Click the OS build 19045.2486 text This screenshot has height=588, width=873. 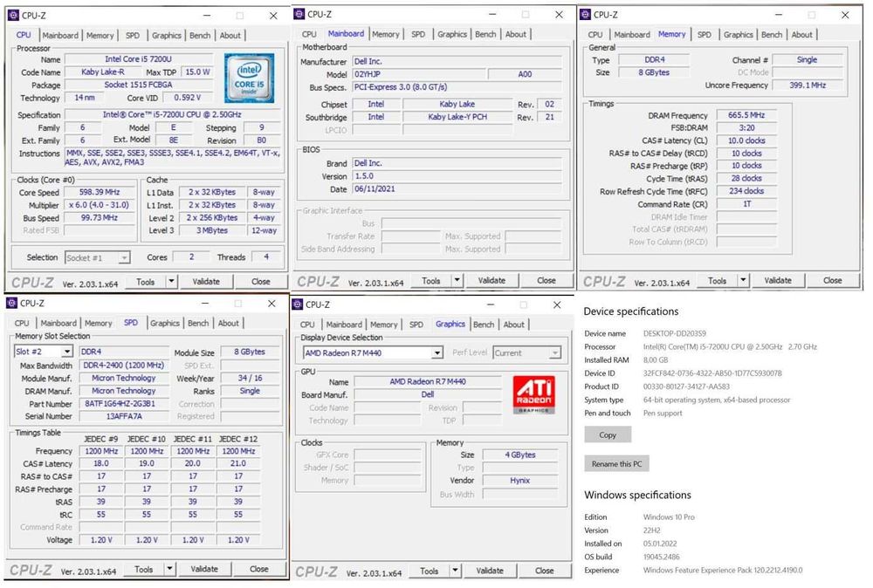pyautogui.click(x=662, y=557)
